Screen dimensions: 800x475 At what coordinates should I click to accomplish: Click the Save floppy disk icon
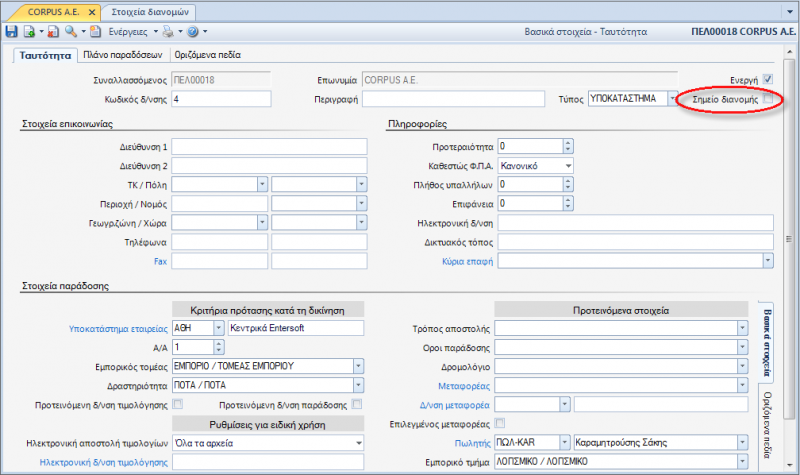tap(11, 32)
